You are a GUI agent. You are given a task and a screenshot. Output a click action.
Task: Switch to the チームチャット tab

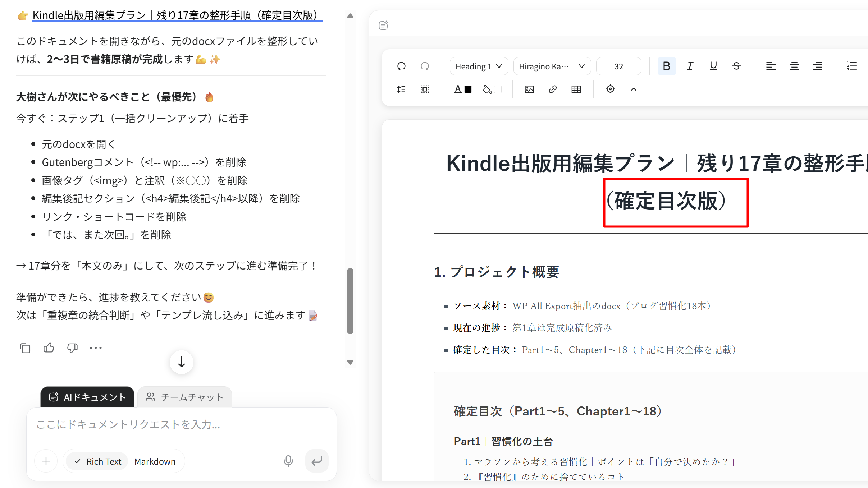pos(184,397)
